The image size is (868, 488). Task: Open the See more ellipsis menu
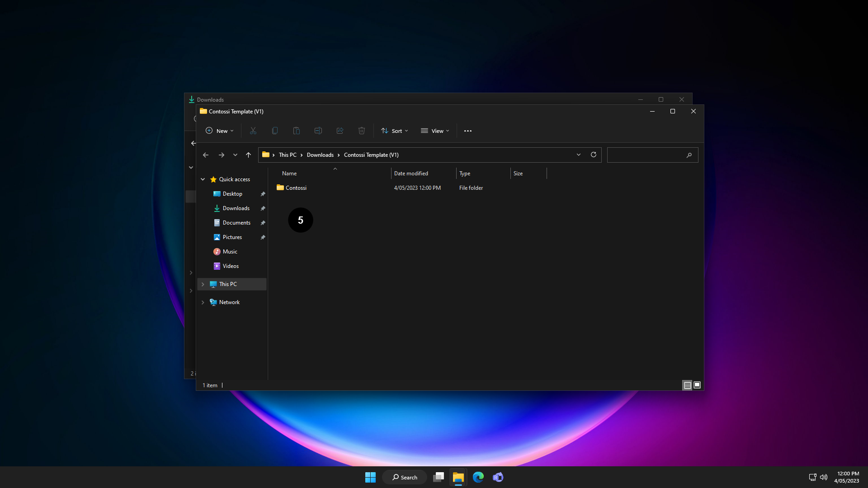click(468, 131)
